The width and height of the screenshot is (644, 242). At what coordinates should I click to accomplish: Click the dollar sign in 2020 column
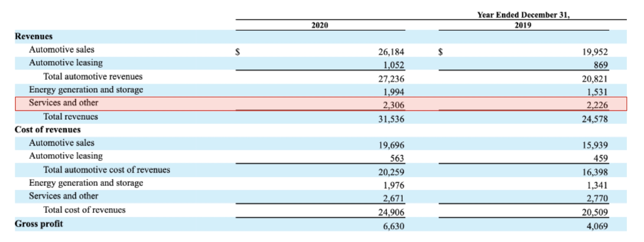(x=238, y=52)
